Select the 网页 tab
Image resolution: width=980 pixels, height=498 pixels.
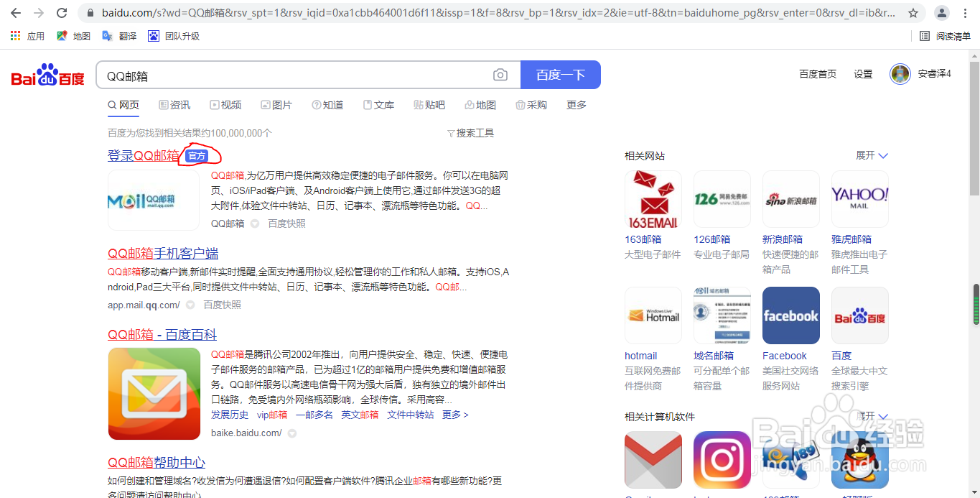point(123,105)
